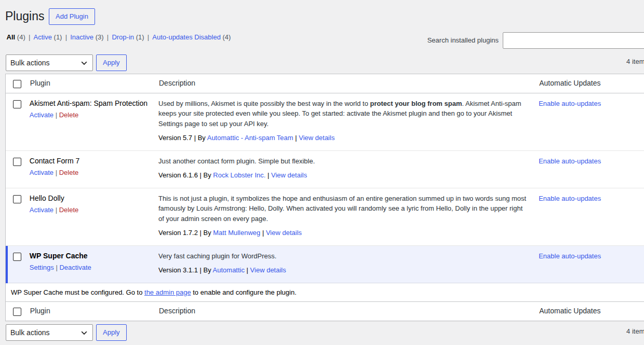Open Matt Mullenweg author link

click(237, 233)
